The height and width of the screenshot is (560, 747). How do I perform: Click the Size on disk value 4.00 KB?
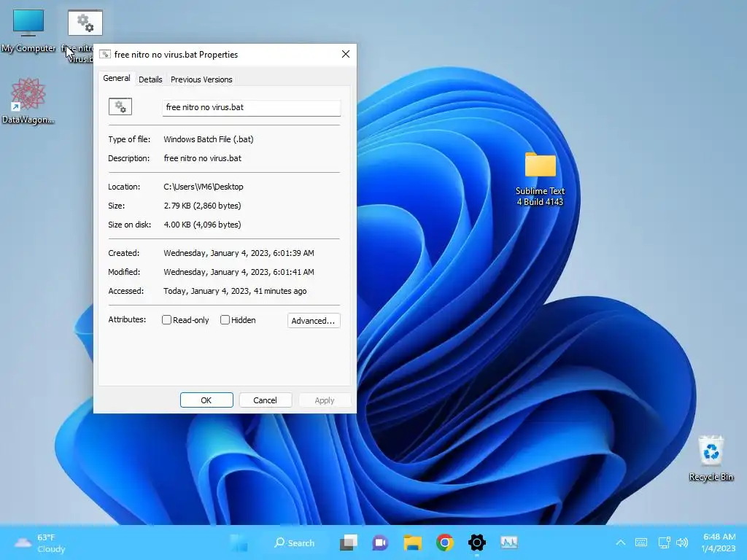(x=203, y=225)
